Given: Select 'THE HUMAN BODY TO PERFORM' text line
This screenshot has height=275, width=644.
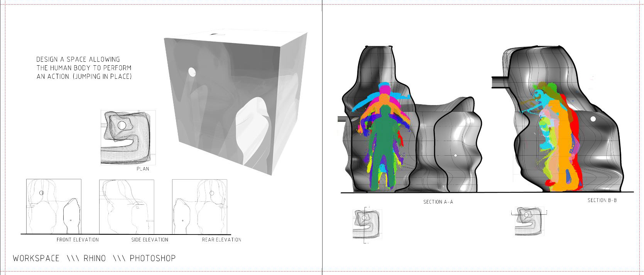Looking at the screenshot, I should click(84, 68).
